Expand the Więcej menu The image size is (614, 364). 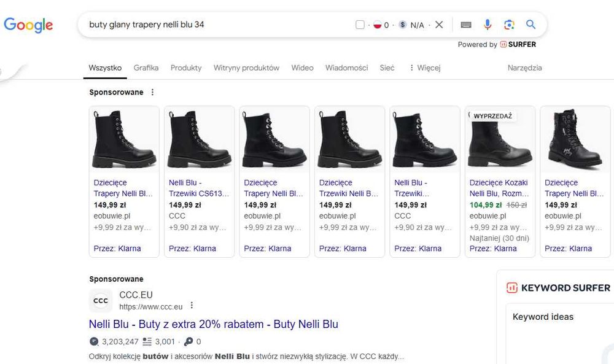(425, 68)
